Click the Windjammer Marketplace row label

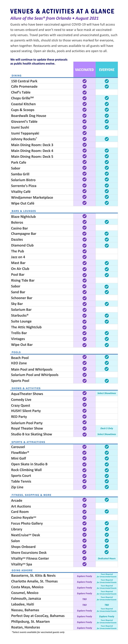(x=32, y=198)
